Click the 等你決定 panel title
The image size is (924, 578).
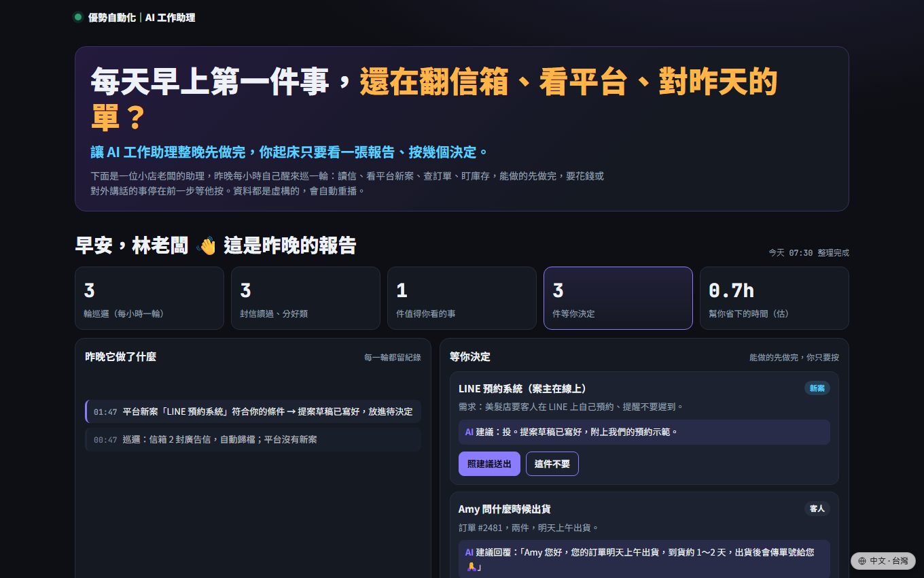[470, 356]
